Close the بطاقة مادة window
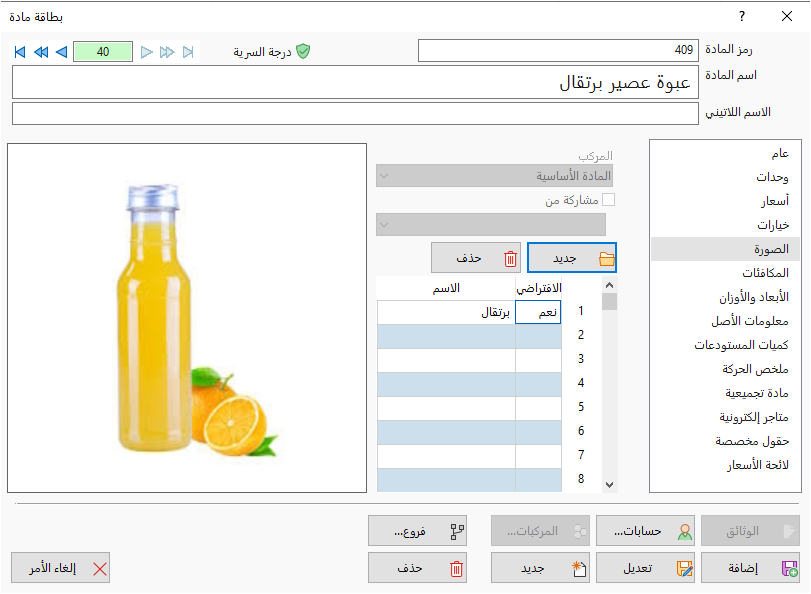811x594 pixels. click(787, 16)
